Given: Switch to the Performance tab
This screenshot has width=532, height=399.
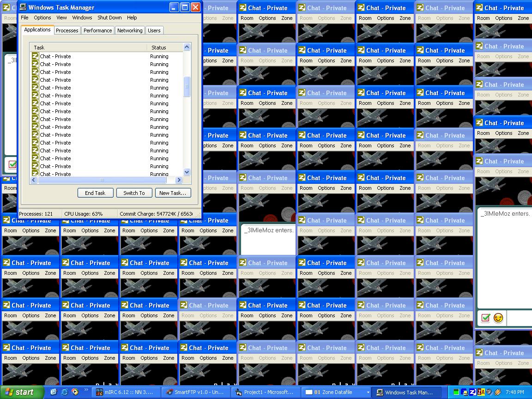Looking at the screenshot, I should pyautogui.click(x=98, y=30).
